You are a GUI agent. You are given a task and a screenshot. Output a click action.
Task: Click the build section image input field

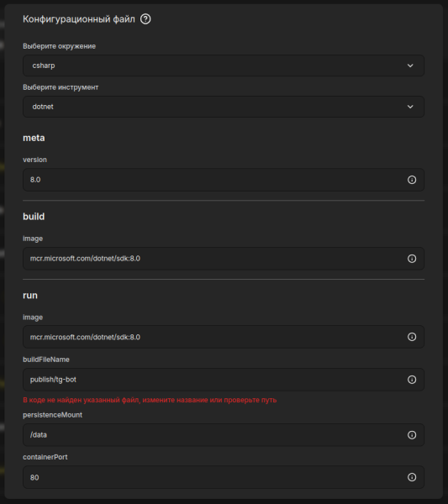(x=224, y=259)
